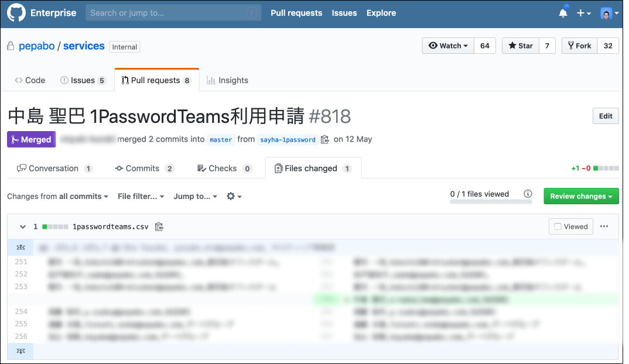This screenshot has height=364, width=629.
Task: Open the Watch dropdown button
Action: [448, 46]
